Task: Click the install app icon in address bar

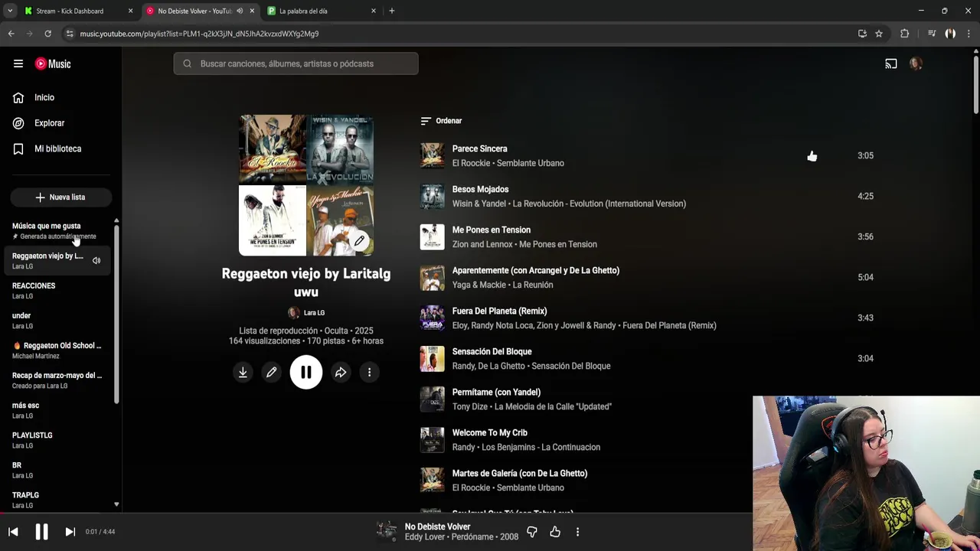Action: click(862, 34)
